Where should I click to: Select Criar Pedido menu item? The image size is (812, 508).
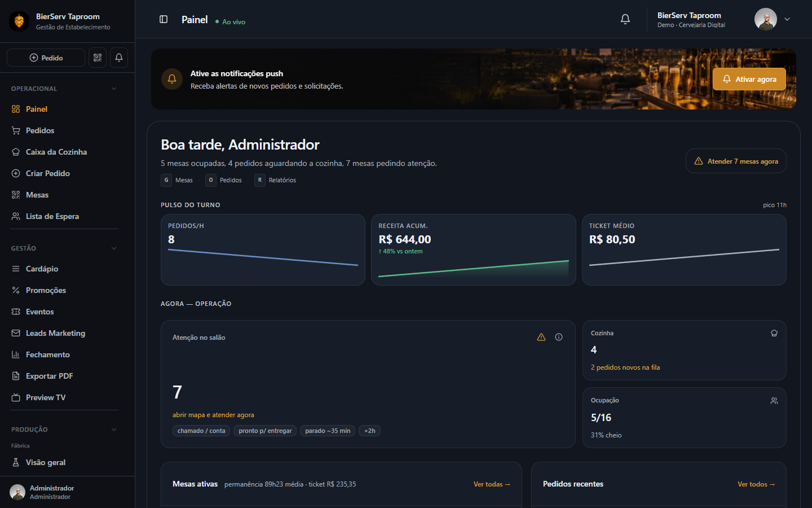(x=65, y=173)
